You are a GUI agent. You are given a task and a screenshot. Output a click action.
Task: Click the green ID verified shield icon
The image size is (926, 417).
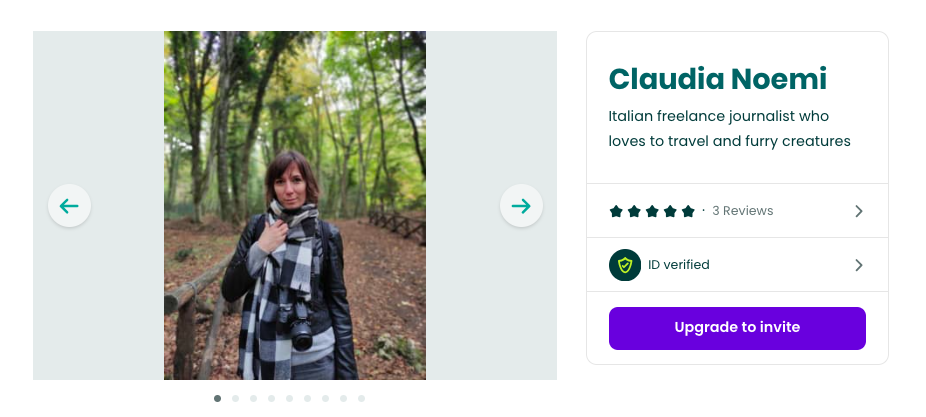(x=625, y=265)
